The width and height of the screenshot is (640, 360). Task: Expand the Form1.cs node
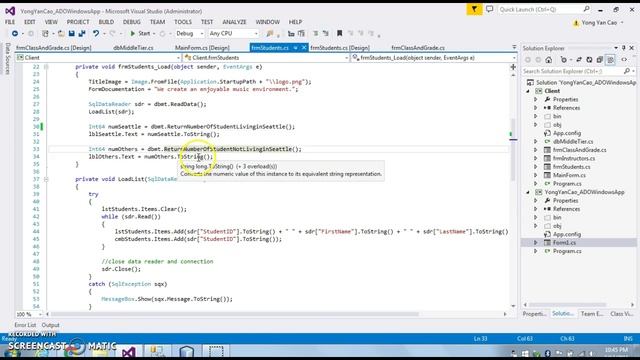coord(536,243)
